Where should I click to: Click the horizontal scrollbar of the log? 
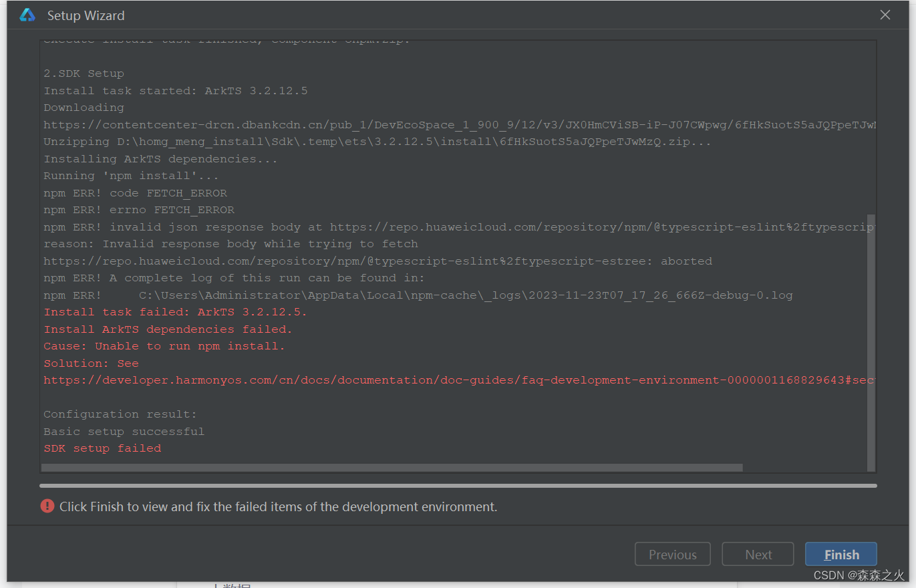click(392, 468)
